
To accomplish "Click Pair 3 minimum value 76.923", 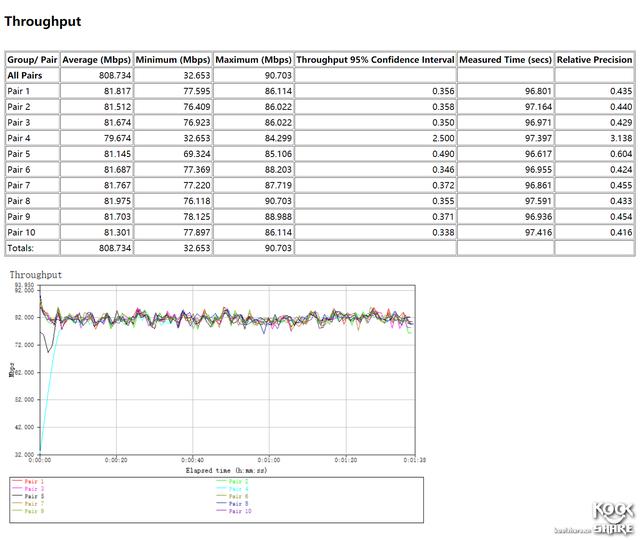I will pyautogui.click(x=197, y=122).
